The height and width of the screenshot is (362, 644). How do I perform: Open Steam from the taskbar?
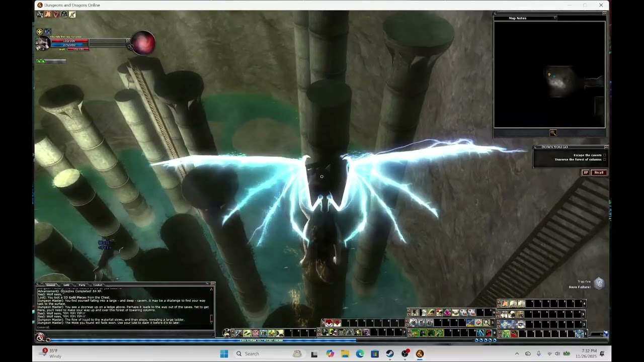[390, 353]
